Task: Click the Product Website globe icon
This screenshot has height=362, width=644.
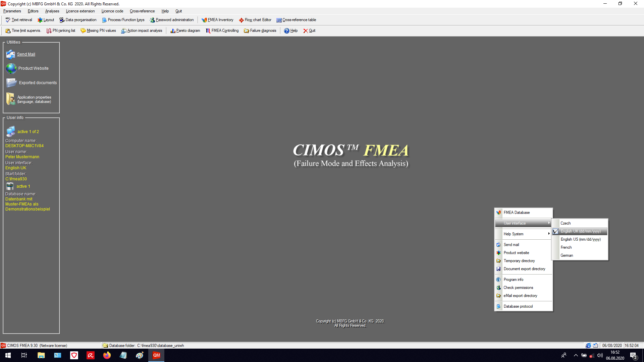Action: click(x=11, y=68)
